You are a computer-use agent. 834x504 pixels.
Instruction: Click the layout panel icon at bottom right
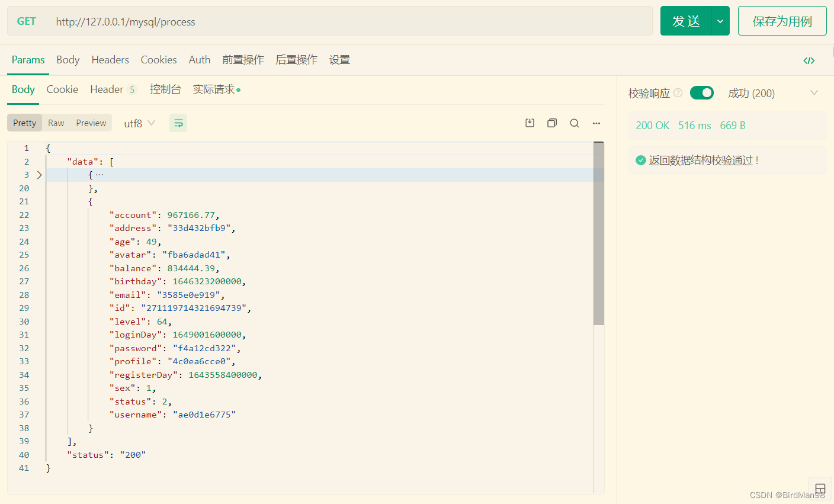[x=820, y=488]
